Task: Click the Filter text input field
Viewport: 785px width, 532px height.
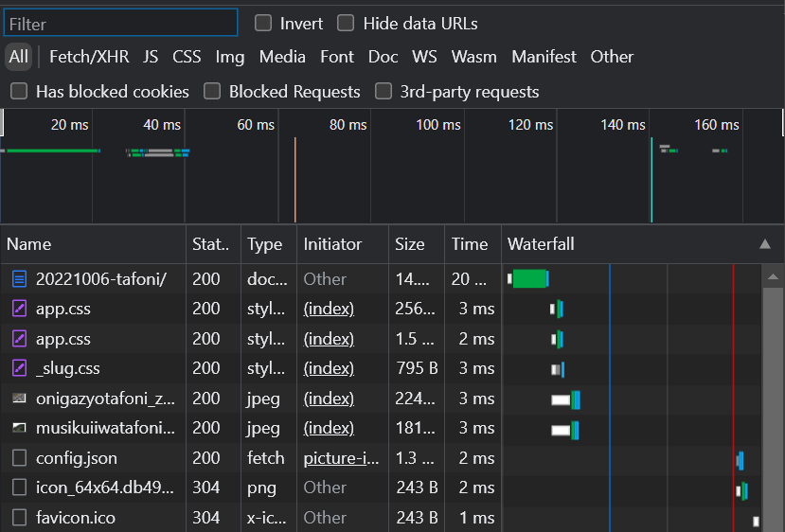Action: pos(120,24)
